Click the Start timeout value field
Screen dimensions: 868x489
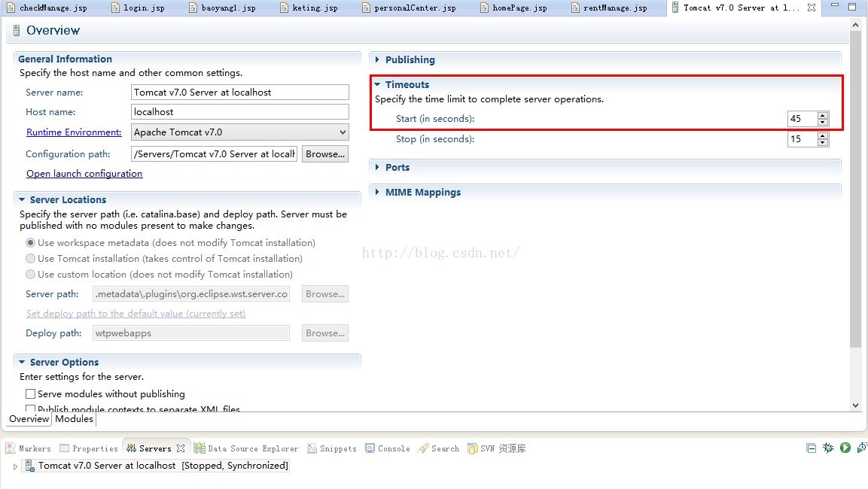click(803, 118)
